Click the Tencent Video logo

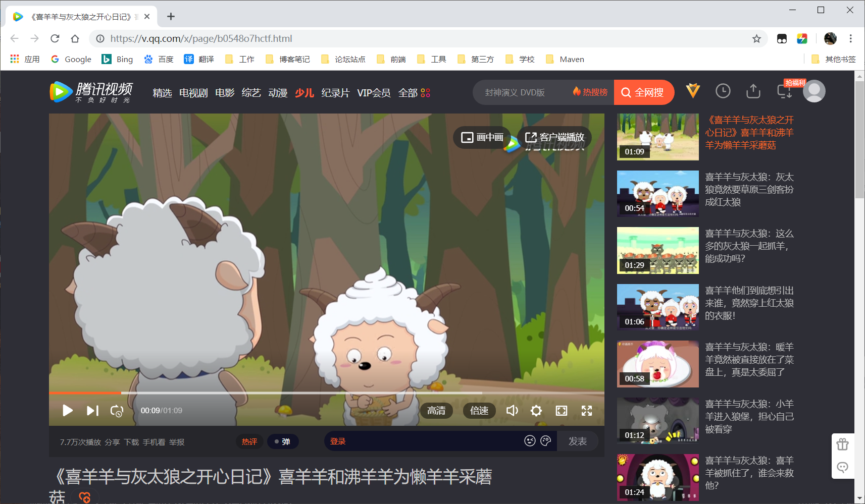91,92
